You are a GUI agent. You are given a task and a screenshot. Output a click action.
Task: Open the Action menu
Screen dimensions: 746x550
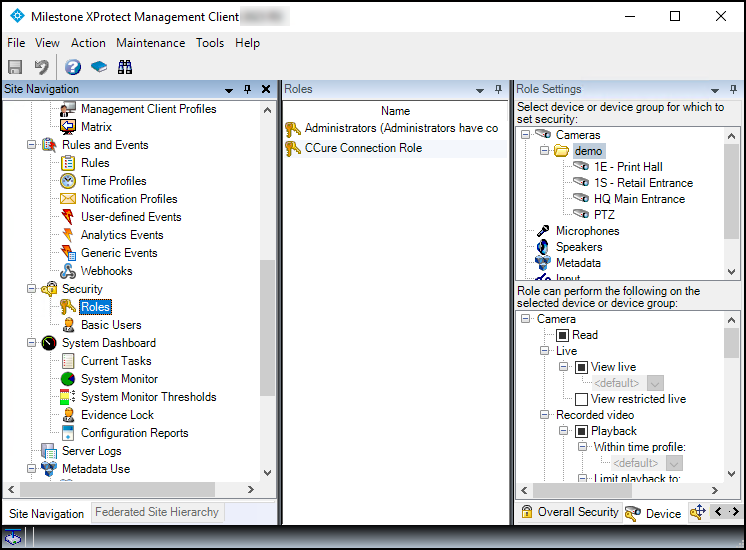(88, 43)
